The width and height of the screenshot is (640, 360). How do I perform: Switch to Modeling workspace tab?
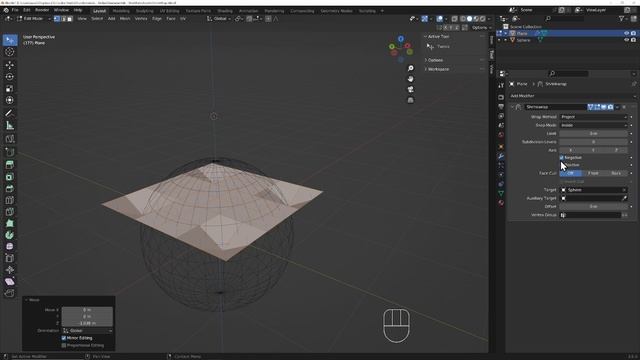(x=121, y=11)
